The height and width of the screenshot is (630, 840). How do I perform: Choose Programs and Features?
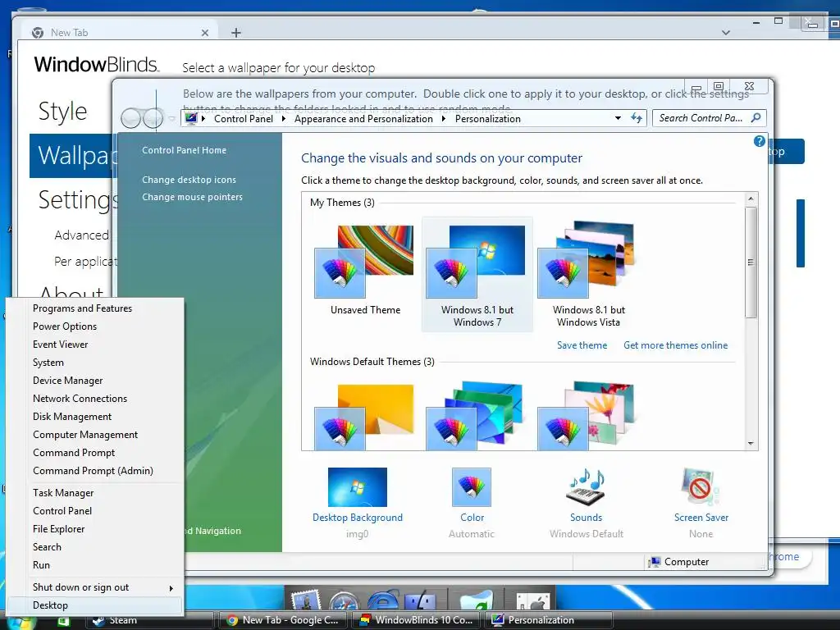(83, 308)
